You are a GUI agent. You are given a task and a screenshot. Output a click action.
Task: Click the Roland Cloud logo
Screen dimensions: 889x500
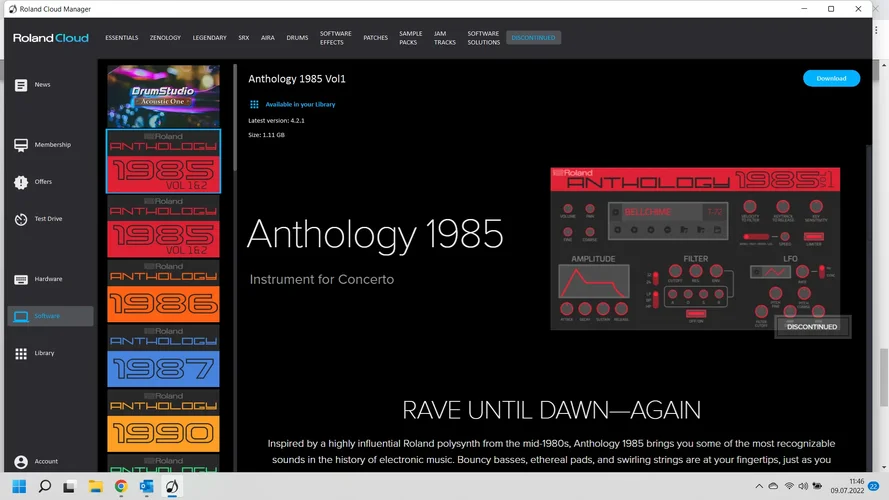[x=51, y=38]
